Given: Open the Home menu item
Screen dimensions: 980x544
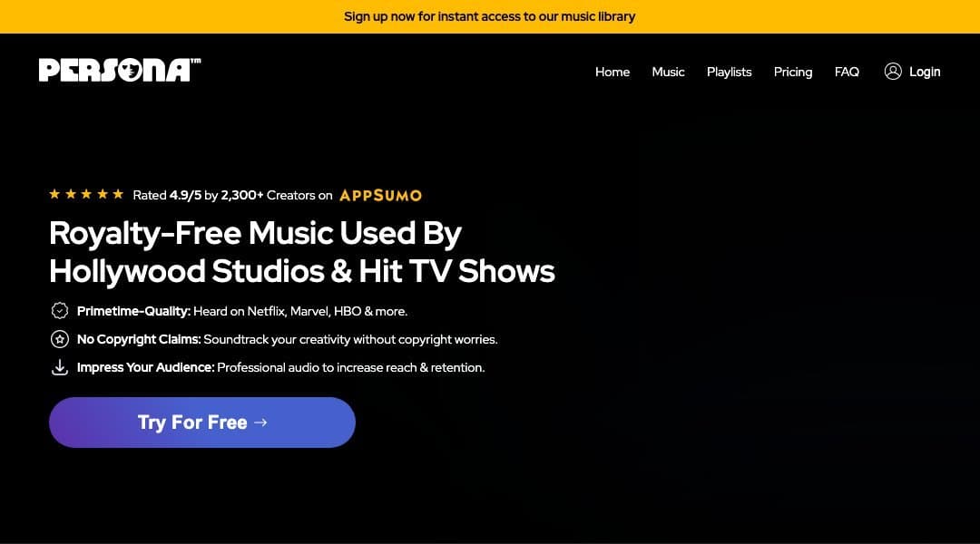Looking at the screenshot, I should click(x=612, y=72).
